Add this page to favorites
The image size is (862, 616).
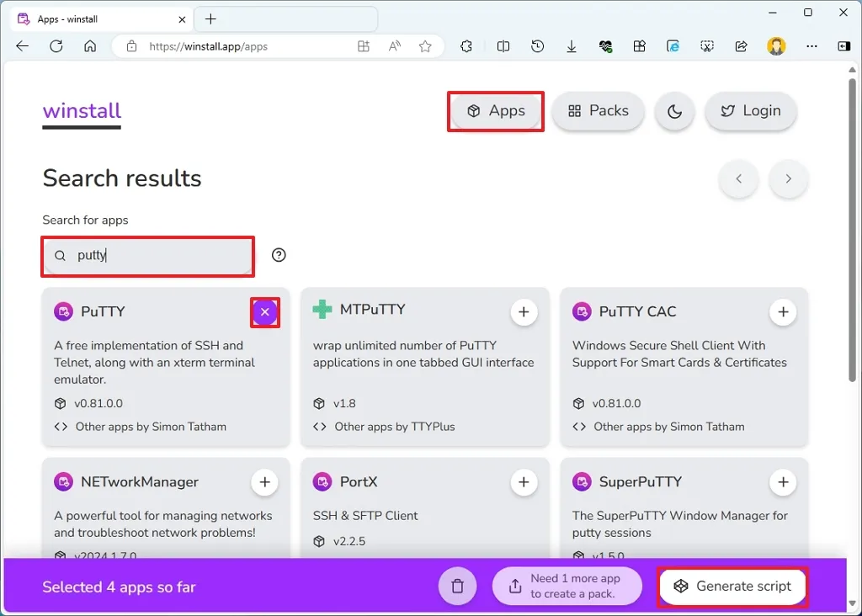pyautogui.click(x=425, y=47)
